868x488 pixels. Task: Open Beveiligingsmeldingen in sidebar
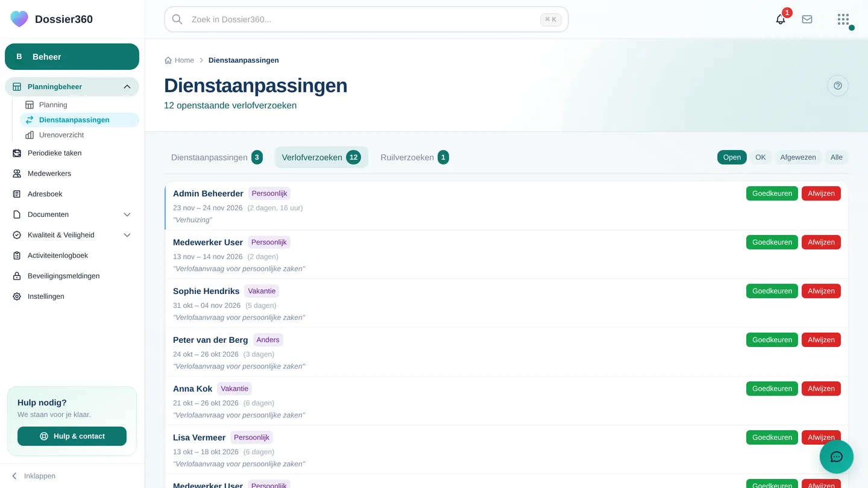pos(72,276)
